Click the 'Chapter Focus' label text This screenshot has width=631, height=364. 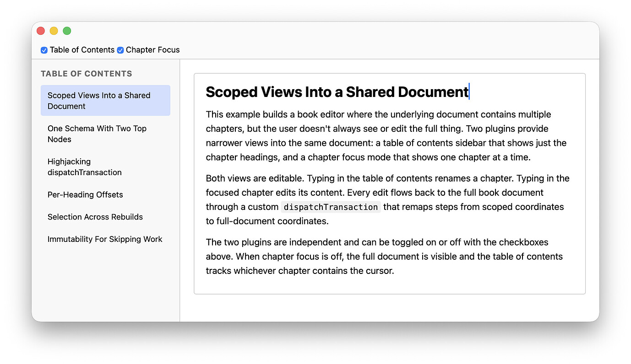(x=152, y=50)
